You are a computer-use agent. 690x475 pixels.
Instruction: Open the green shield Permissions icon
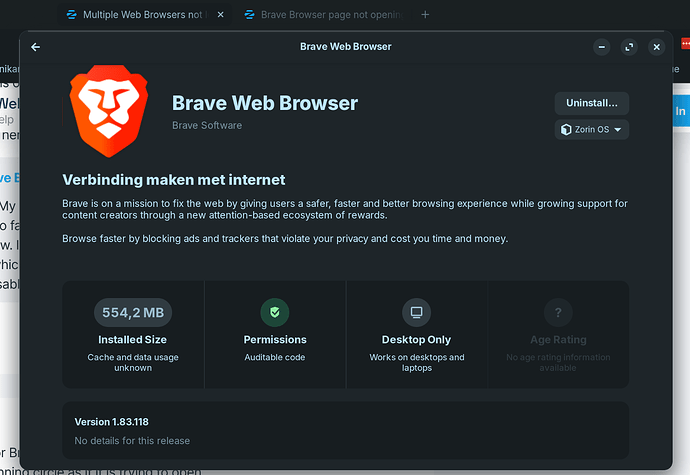pyautogui.click(x=275, y=312)
